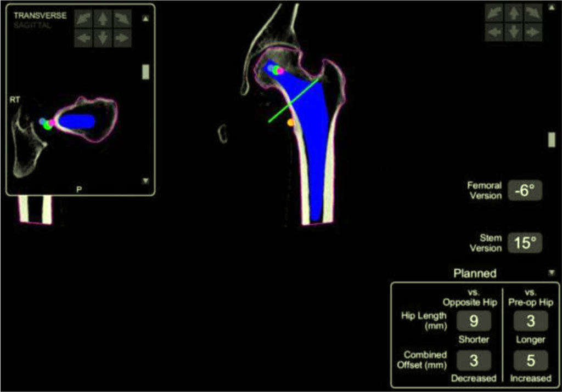Click the Stem Version 15° value box
The width and height of the screenshot is (562, 392).
tap(526, 242)
